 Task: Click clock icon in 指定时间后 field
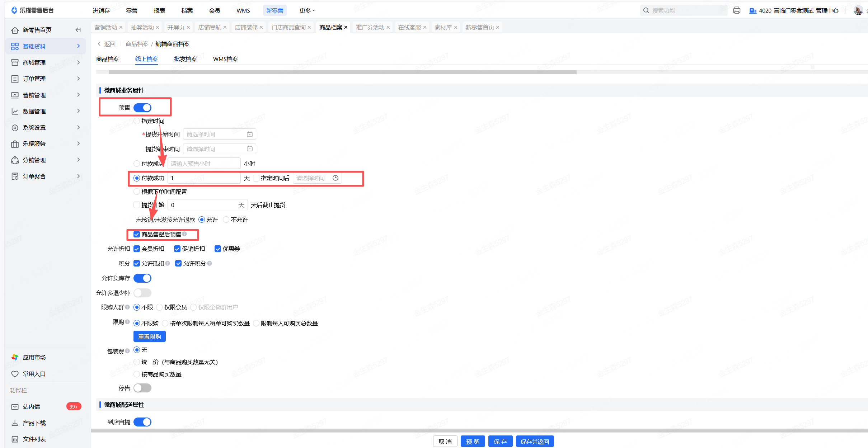335,178
